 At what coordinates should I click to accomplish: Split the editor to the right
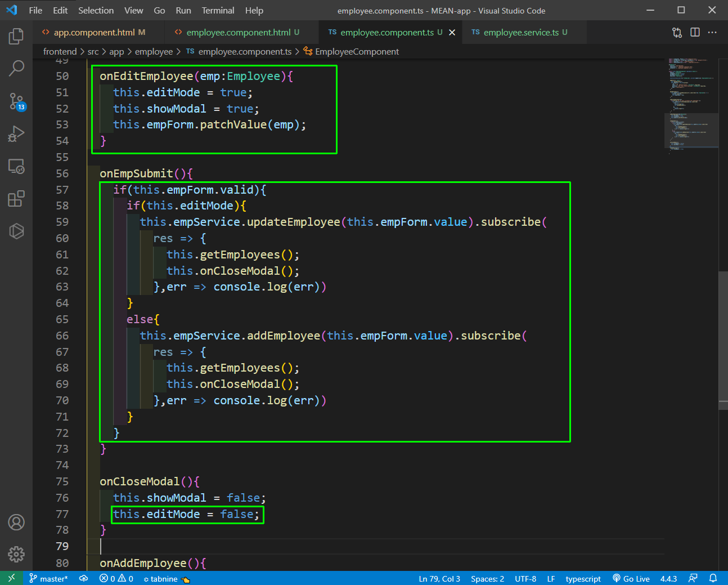click(695, 33)
